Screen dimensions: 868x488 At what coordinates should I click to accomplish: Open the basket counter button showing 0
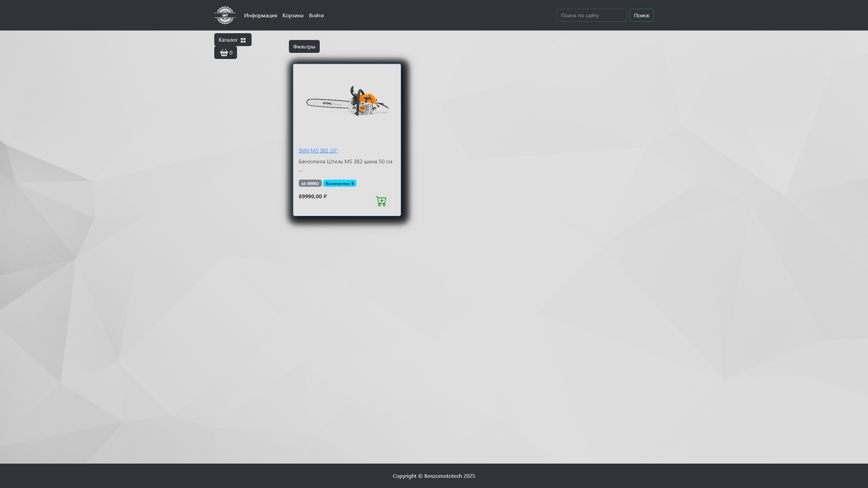pyautogui.click(x=225, y=53)
